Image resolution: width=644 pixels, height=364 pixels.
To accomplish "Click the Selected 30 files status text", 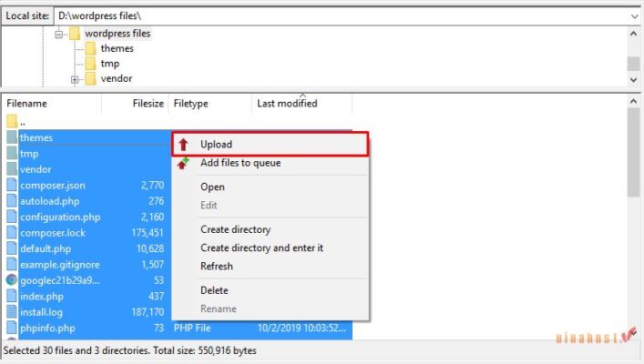I will coord(129,350).
